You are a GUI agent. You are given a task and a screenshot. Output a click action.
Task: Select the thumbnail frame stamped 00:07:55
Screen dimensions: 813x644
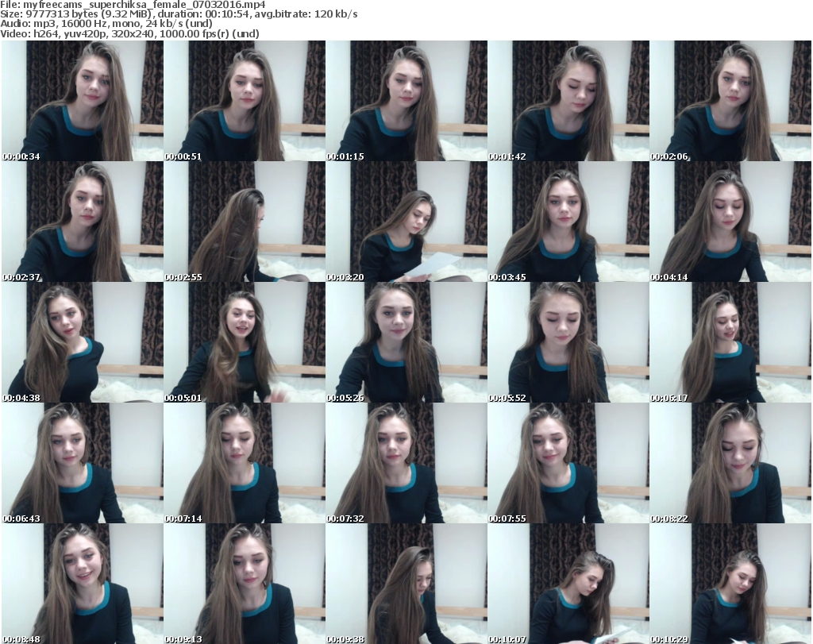pos(568,464)
